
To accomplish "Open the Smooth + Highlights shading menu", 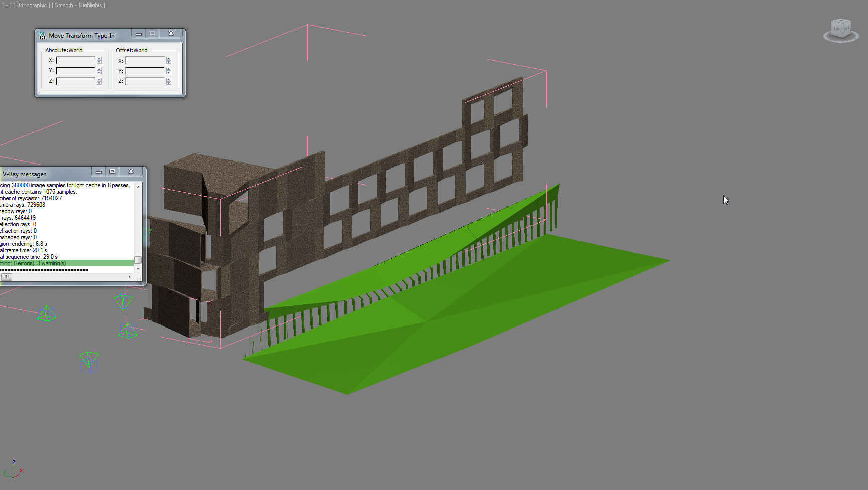I will point(79,5).
